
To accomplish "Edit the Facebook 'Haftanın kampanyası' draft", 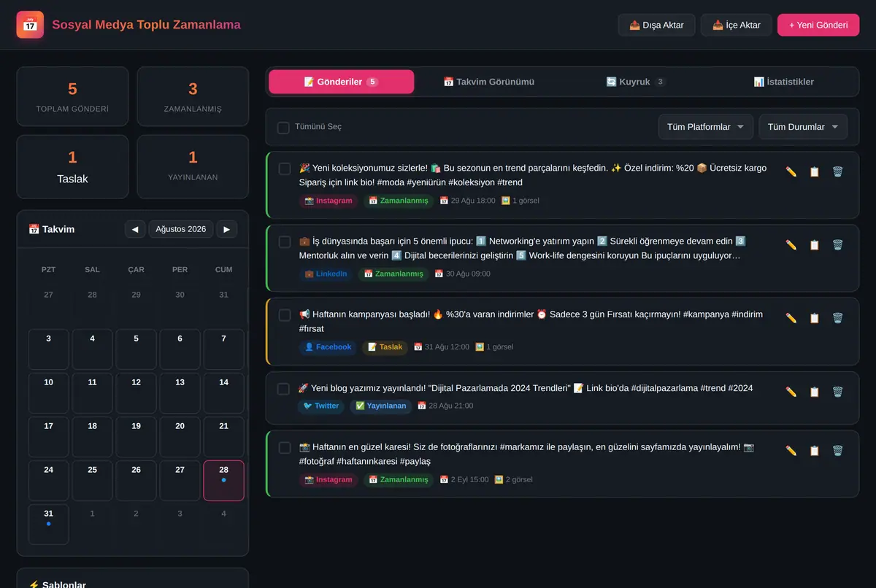I will tap(791, 318).
